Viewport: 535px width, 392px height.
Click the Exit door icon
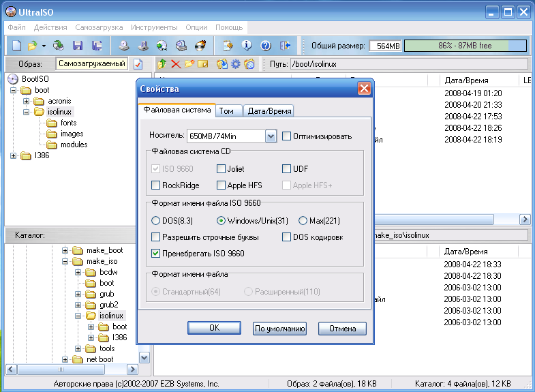(x=285, y=46)
